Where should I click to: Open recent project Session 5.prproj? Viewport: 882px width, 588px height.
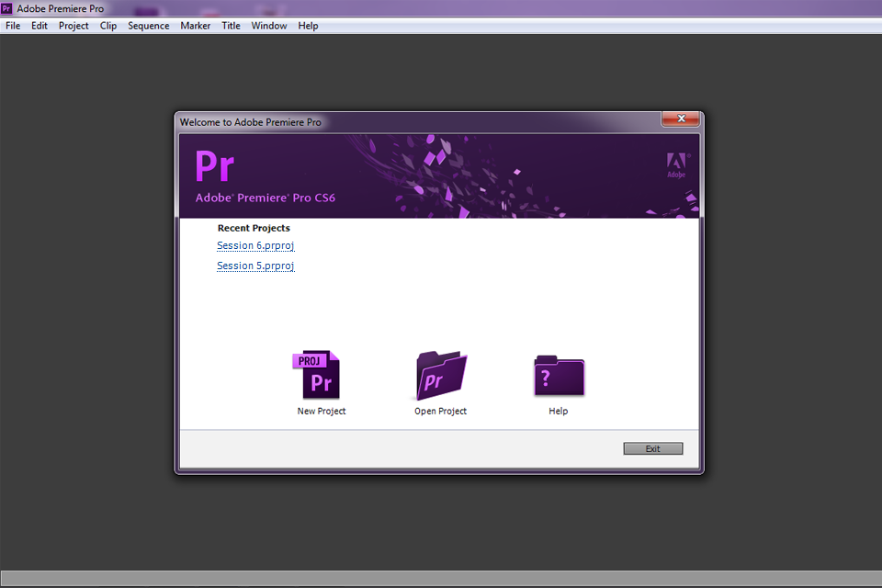pos(255,266)
